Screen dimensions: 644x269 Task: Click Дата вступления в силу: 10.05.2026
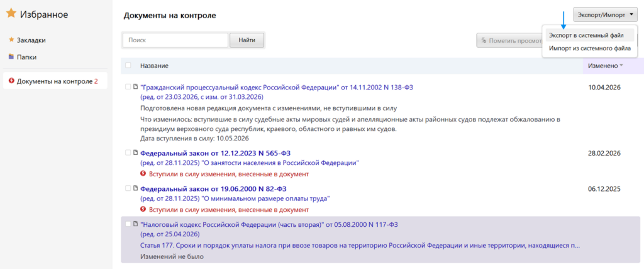194,137
